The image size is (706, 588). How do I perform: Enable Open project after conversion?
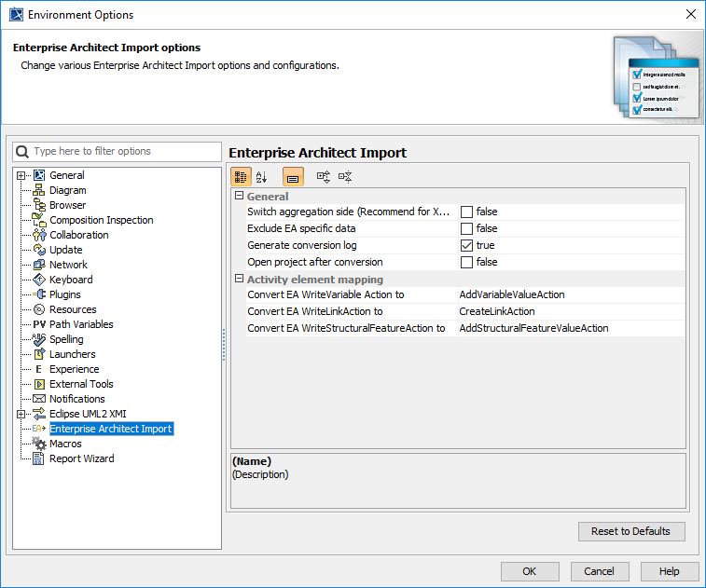click(467, 262)
